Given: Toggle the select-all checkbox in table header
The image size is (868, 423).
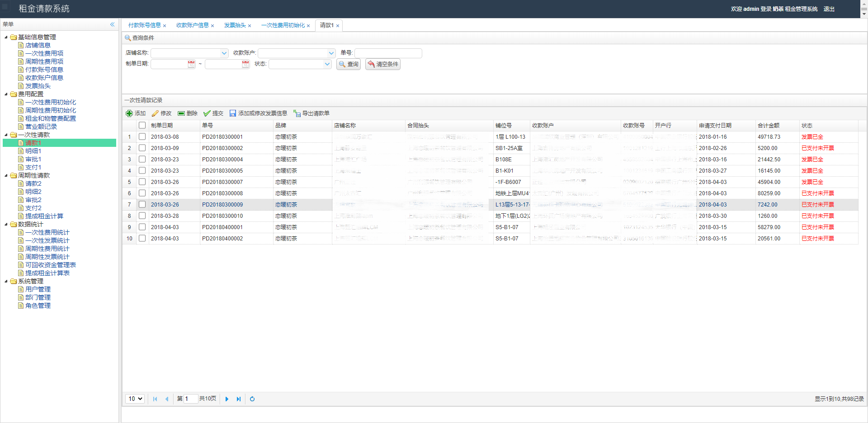Looking at the screenshot, I should tap(142, 125).
